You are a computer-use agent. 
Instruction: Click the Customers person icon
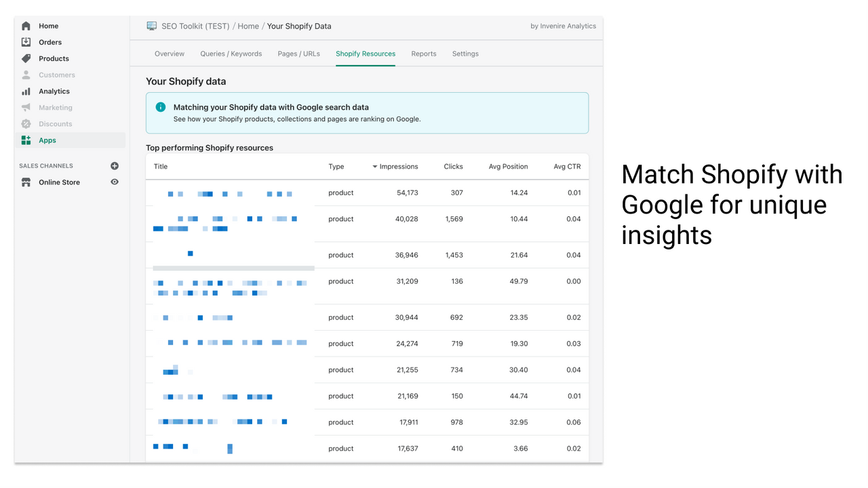(x=26, y=75)
